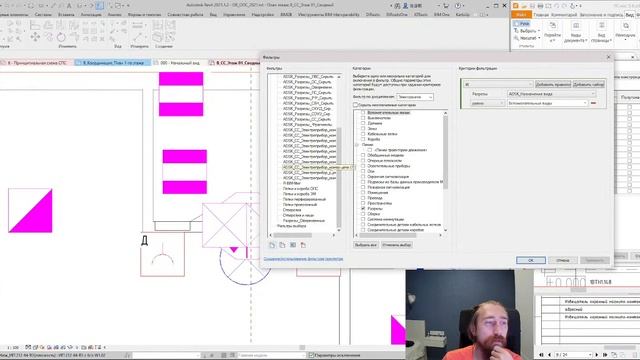Check the Сборки category checkbox
640x360 pixels.
[x=363, y=214]
